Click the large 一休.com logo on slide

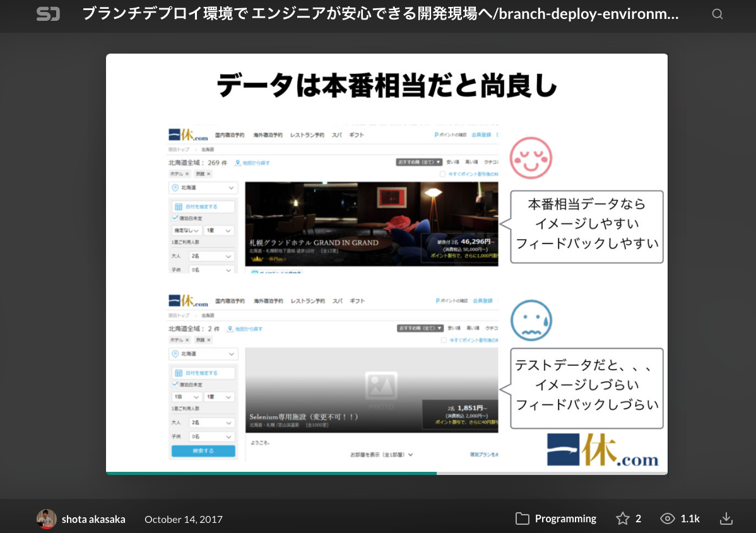[x=603, y=450]
